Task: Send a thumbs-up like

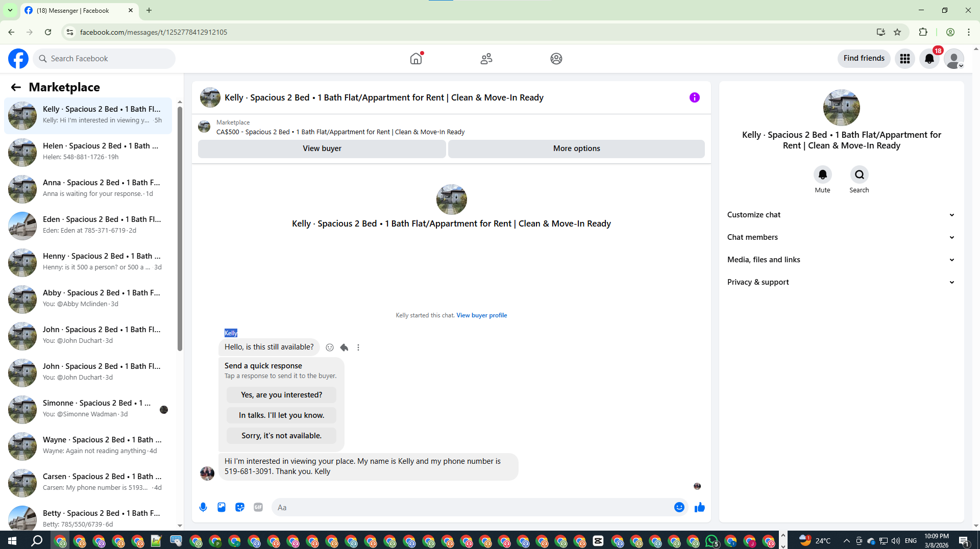Action: click(700, 507)
